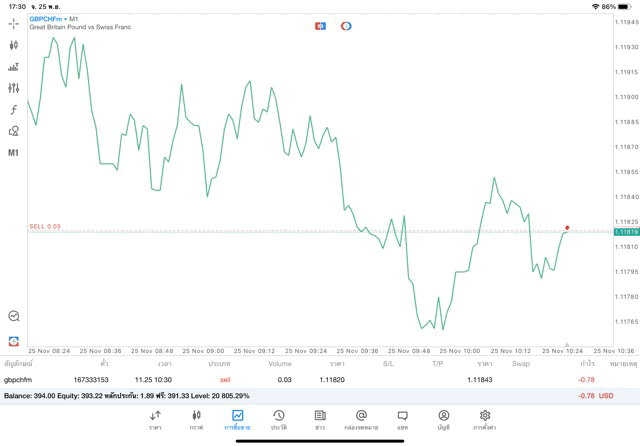Click the red-blue circular icon at top
The image size is (640, 447).
point(346,25)
